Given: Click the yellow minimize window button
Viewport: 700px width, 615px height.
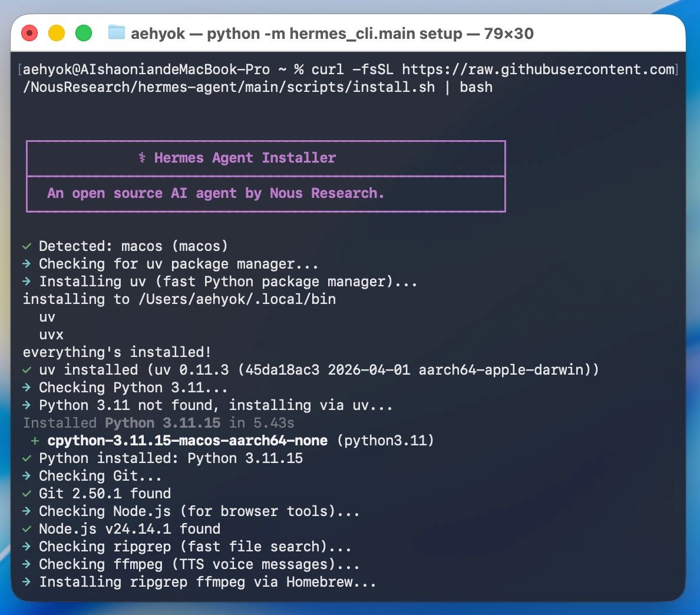Looking at the screenshot, I should (56, 33).
